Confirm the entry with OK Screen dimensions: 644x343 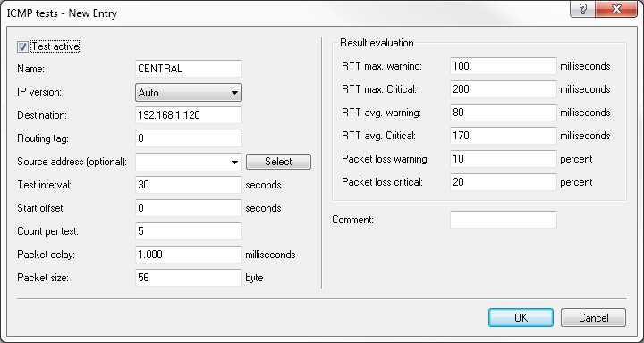(521, 318)
